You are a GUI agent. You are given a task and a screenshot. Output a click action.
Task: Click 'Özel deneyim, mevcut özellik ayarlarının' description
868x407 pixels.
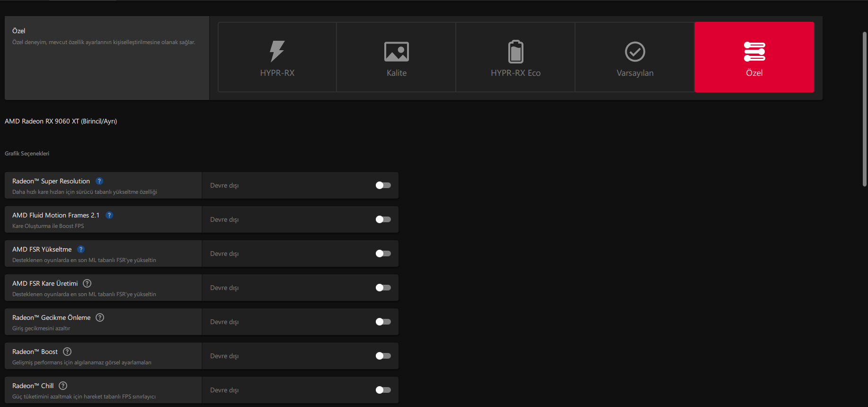tap(104, 42)
